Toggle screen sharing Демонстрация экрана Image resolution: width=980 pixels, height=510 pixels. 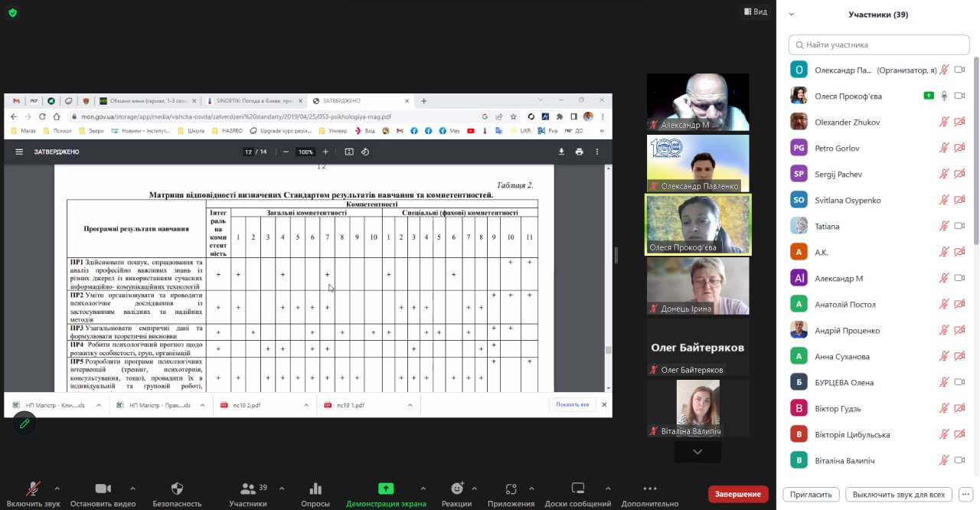coord(386,489)
